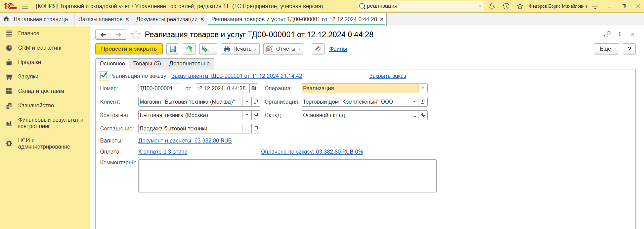Open Файлы link
The image size is (644, 229).
point(338,49)
